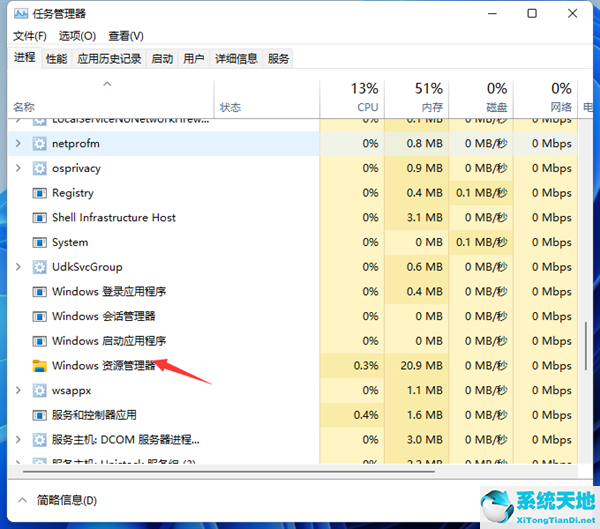Sort by the CPU column header
Screen dimensions: 600x529
(352, 98)
